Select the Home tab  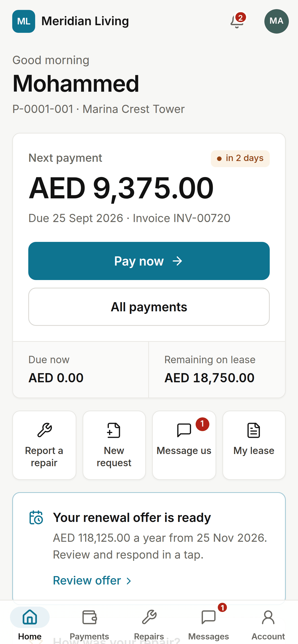coord(30,624)
